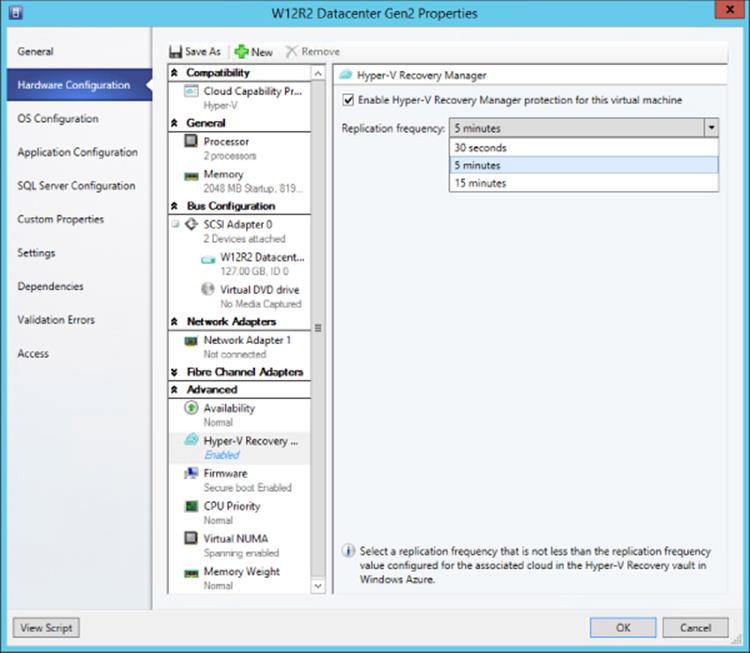Viewport: 750px width, 653px height.
Task: Select the Hardware Configuration tab
Action: click(x=79, y=85)
